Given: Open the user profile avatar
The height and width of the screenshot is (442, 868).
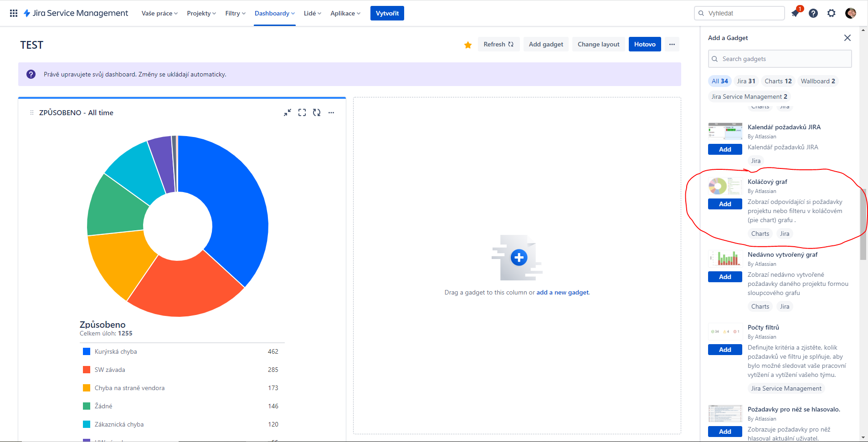Looking at the screenshot, I should (x=850, y=13).
